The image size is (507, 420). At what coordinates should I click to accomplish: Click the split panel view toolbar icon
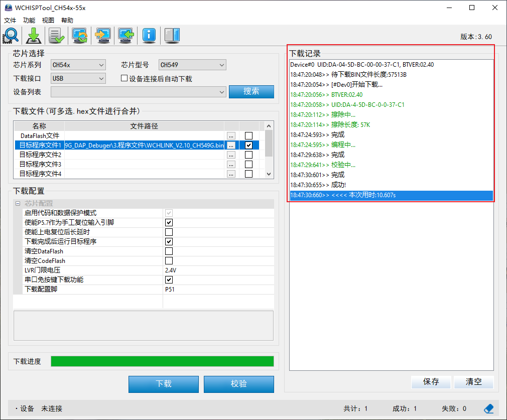(172, 35)
